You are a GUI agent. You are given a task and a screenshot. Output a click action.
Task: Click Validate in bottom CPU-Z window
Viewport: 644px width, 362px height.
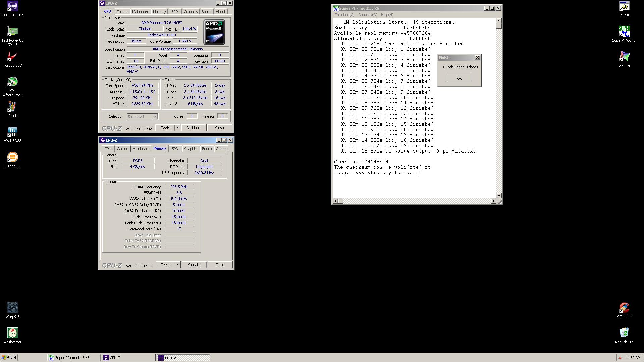(194, 265)
